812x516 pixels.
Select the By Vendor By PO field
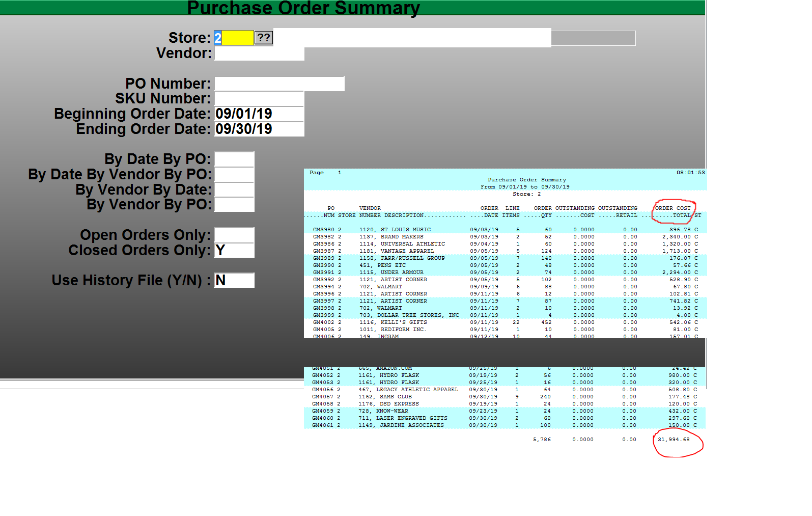(234, 205)
